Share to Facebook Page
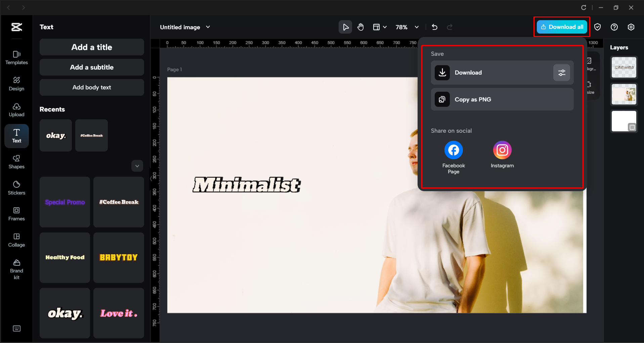The width and height of the screenshot is (644, 343). pyautogui.click(x=453, y=150)
